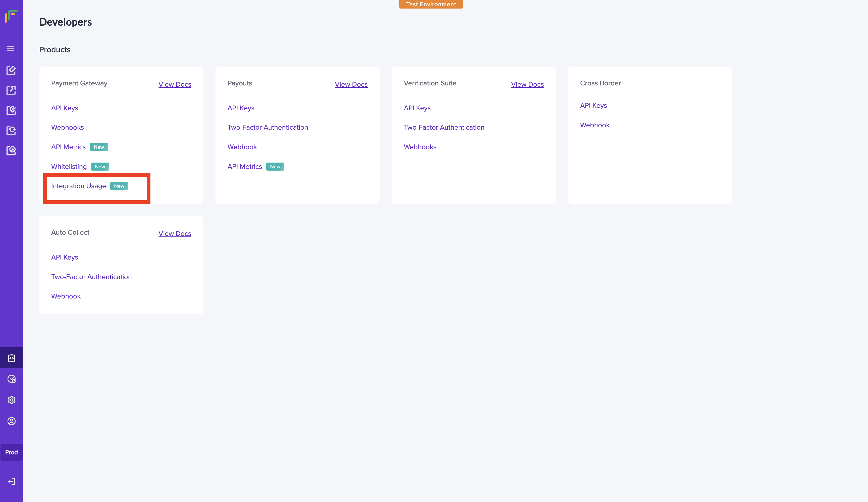868x502 pixels.
Task: Open the hamburger menu in sidebar
Action: (11, 48)
